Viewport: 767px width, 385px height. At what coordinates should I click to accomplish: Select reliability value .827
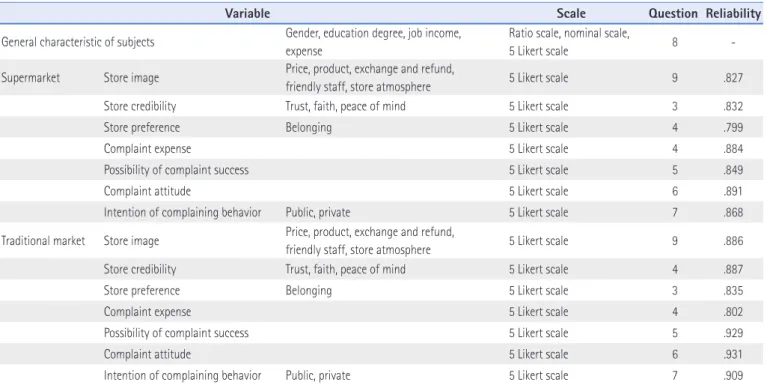click(x=733, y=78)
